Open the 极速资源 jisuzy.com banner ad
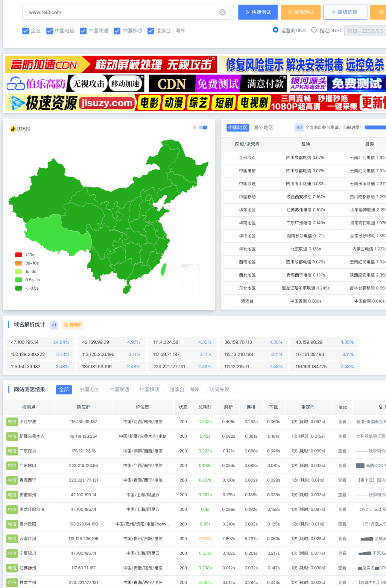386x588 pixels. pyautogui.click(x=195, y=103)
